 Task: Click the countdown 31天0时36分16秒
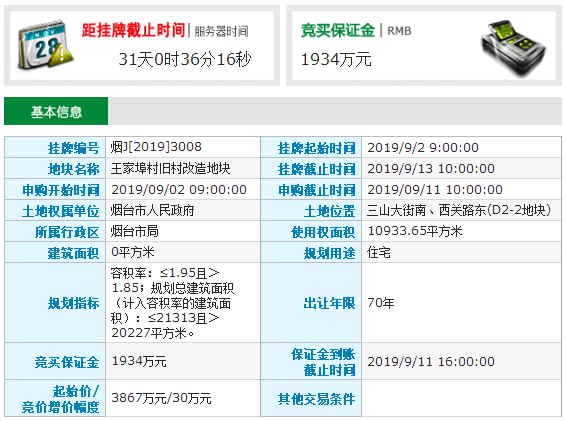point(185,59)
